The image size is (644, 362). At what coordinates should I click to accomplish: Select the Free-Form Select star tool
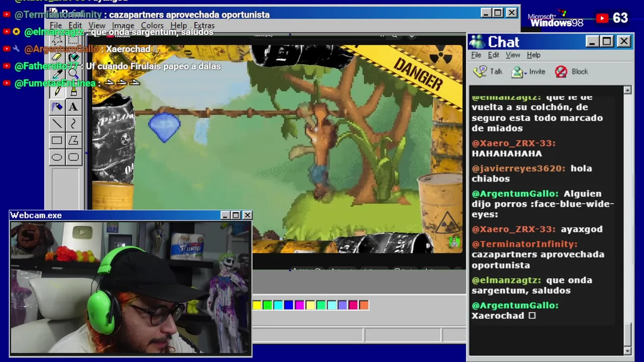(x=57, y=41)
